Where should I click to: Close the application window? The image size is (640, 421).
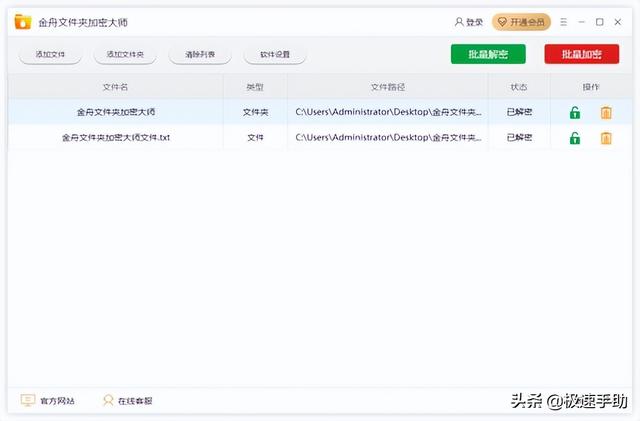tap(618, 22)
